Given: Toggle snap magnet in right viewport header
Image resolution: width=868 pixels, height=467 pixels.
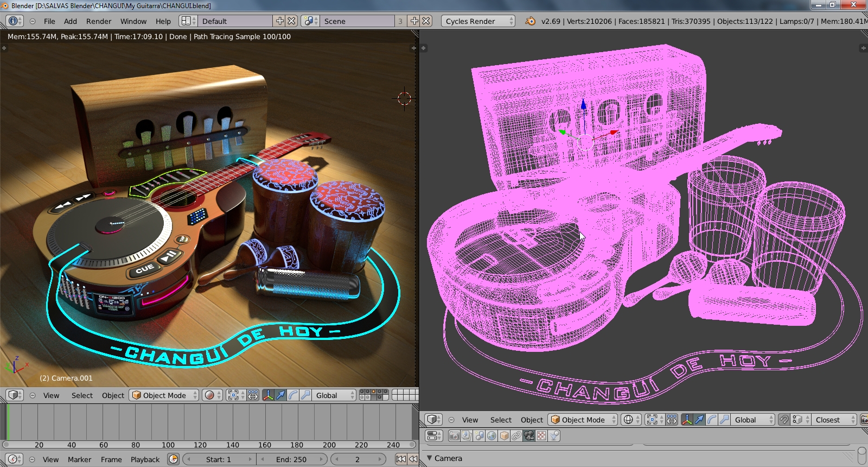Looking at the screenshot, I should [x=784, y=420].
